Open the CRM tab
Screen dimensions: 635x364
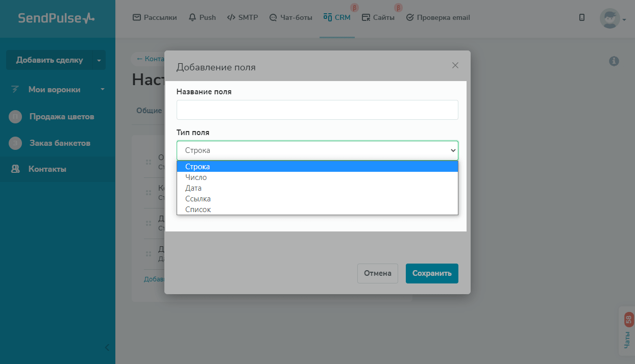pyautogui.click(x=337, y=17)
